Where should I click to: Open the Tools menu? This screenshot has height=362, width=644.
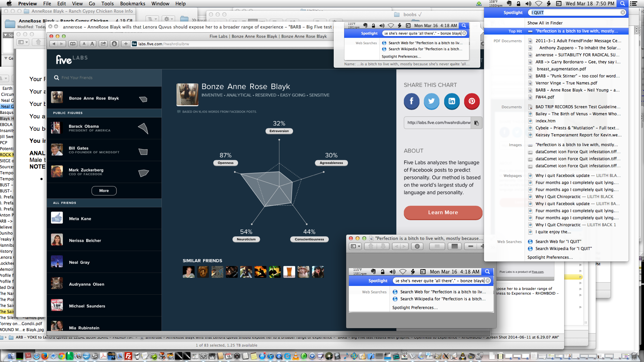(x=107, y=4)
